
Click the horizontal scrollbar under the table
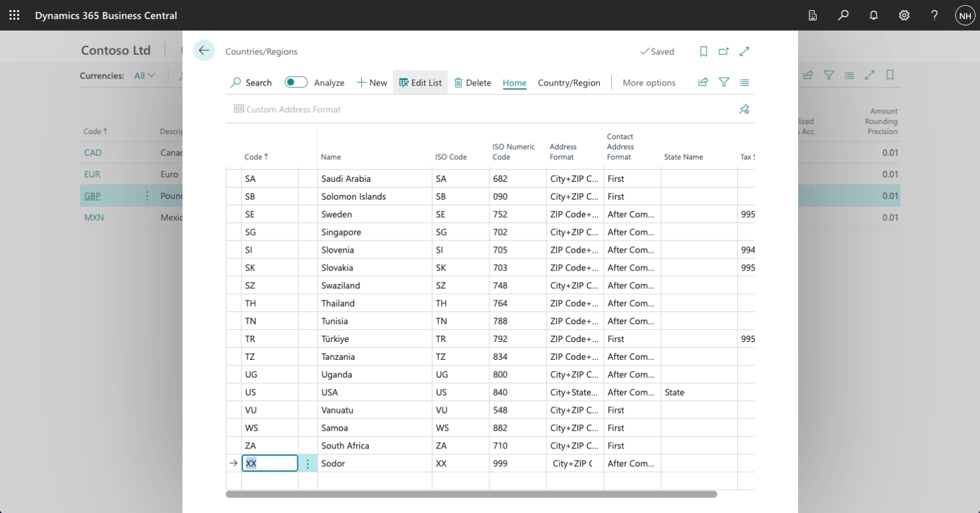click(471, 494)
